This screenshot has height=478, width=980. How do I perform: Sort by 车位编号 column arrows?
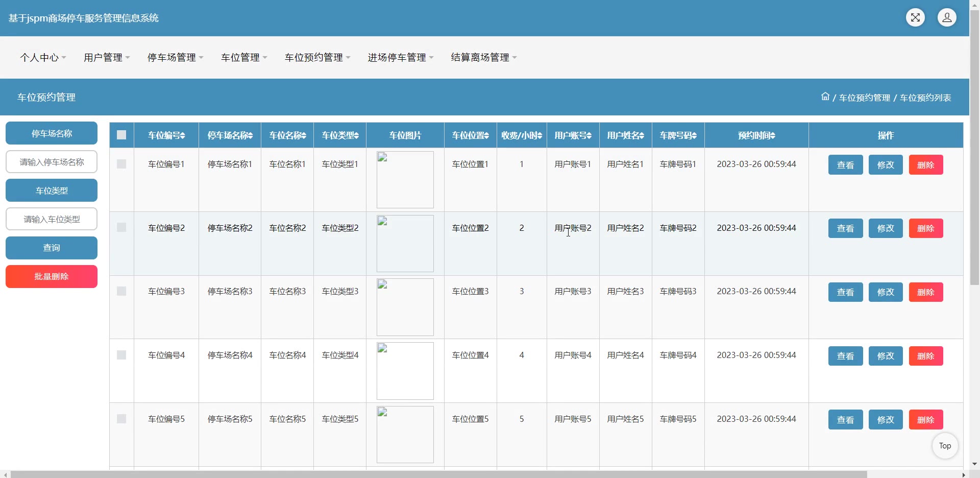183,136
